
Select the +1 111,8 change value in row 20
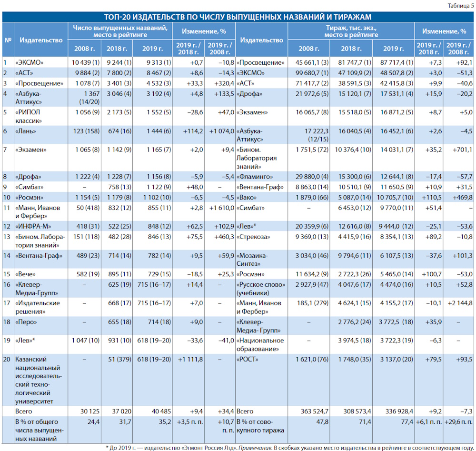point(190,360)
